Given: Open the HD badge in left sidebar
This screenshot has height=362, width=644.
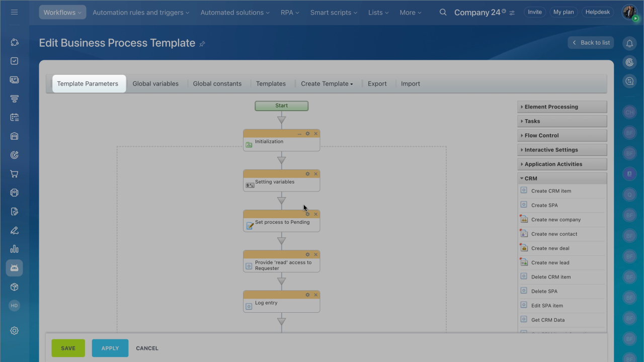Looking at the screenshot, I should click(x=14, y=305).
